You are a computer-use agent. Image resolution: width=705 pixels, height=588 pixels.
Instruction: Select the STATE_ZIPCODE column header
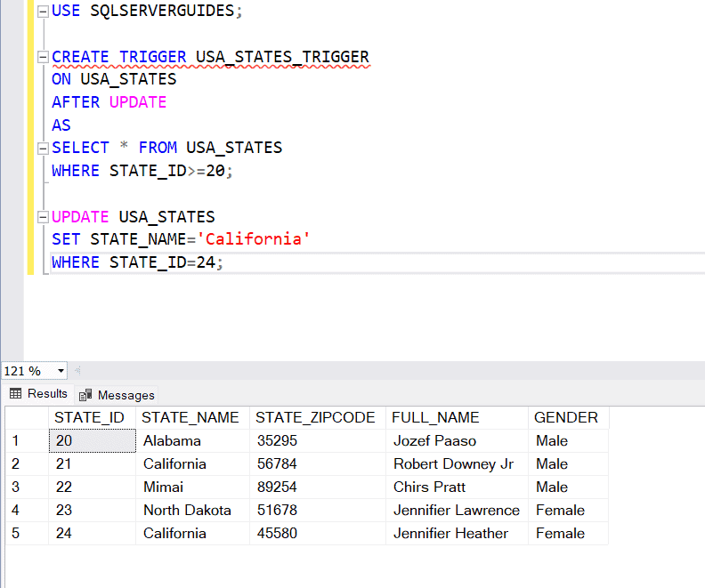click(318, 418)
